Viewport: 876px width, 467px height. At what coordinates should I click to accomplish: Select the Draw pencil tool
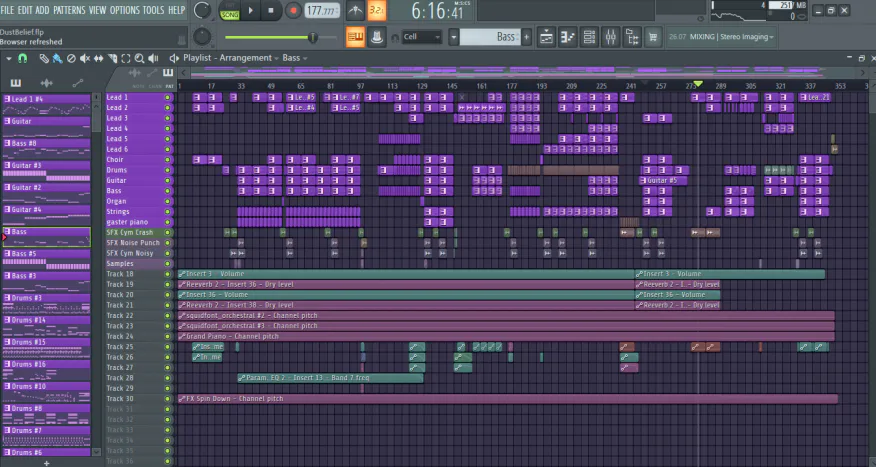44,58
